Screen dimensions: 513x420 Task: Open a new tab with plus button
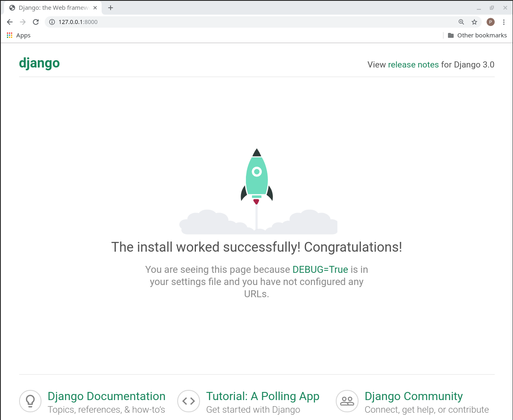111,8
